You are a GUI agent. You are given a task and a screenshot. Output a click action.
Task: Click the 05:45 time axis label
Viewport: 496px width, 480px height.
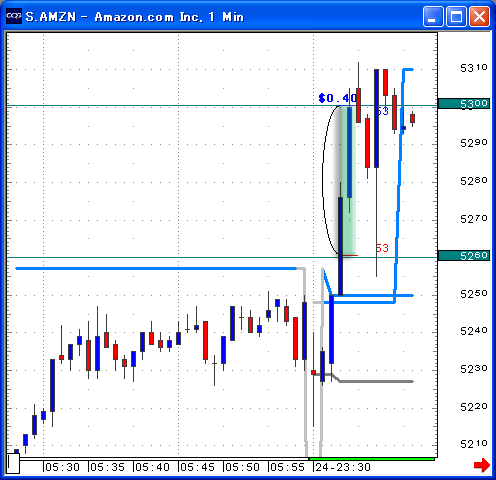point(197,467)
